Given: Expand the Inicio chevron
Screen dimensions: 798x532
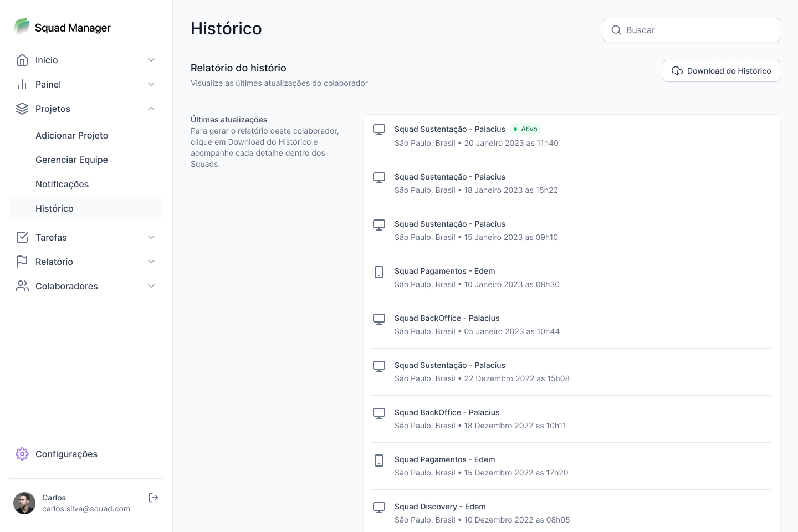Looking at the screenshot, I should [151, 60].
